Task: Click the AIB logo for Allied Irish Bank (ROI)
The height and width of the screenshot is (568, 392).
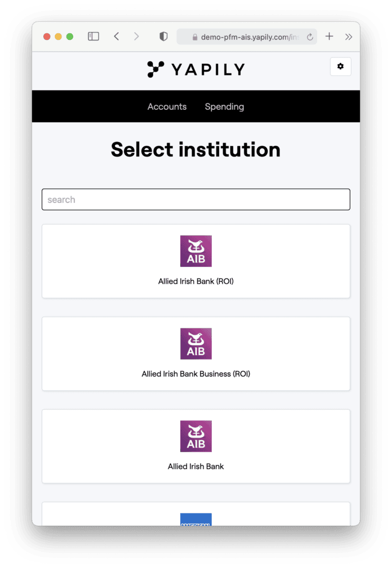Action: click(x=196, y=251)
